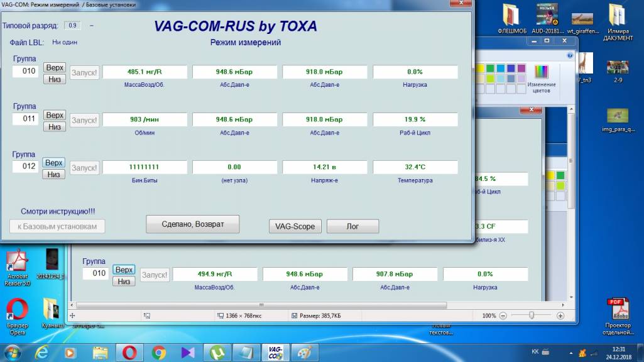Open Opera from the taskbar
644x362 pixels.
[129, 352]
